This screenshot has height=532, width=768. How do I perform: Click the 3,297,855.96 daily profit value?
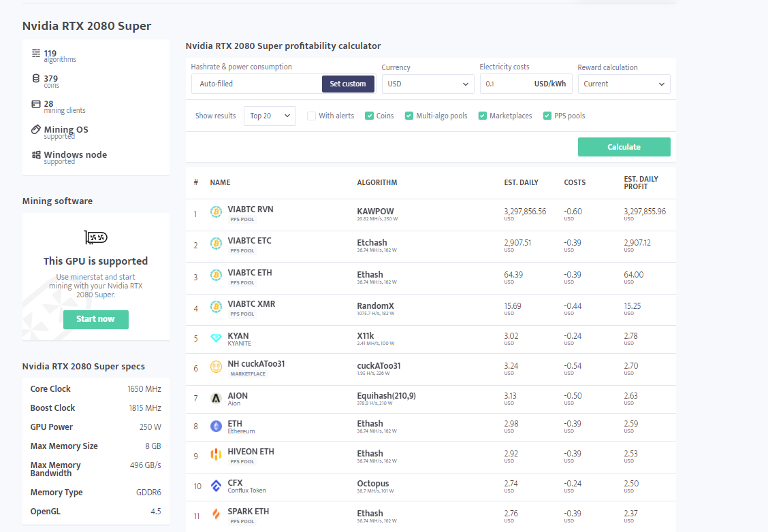[x=645, y=212]
